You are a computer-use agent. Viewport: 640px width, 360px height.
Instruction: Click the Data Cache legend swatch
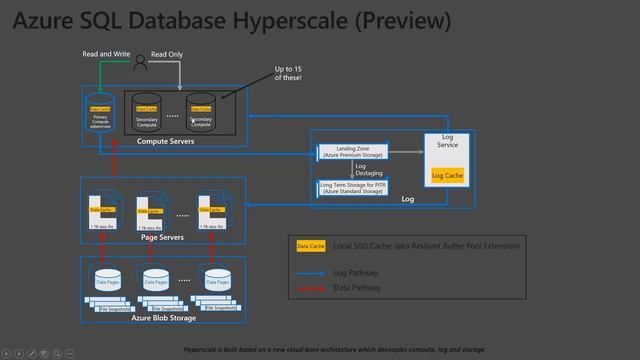(311, 246)
